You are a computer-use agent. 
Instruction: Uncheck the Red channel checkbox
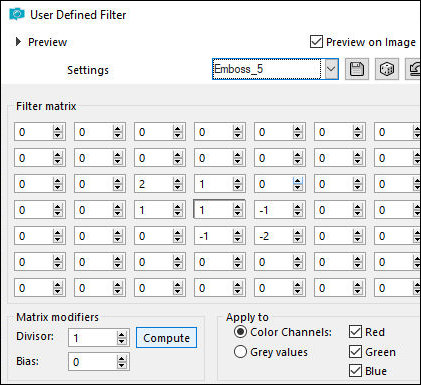(x=355, y=332)
